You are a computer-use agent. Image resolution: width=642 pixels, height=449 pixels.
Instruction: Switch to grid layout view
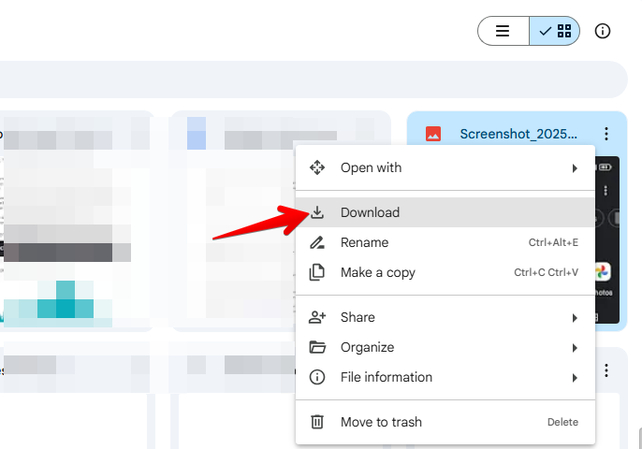[554, 31]
